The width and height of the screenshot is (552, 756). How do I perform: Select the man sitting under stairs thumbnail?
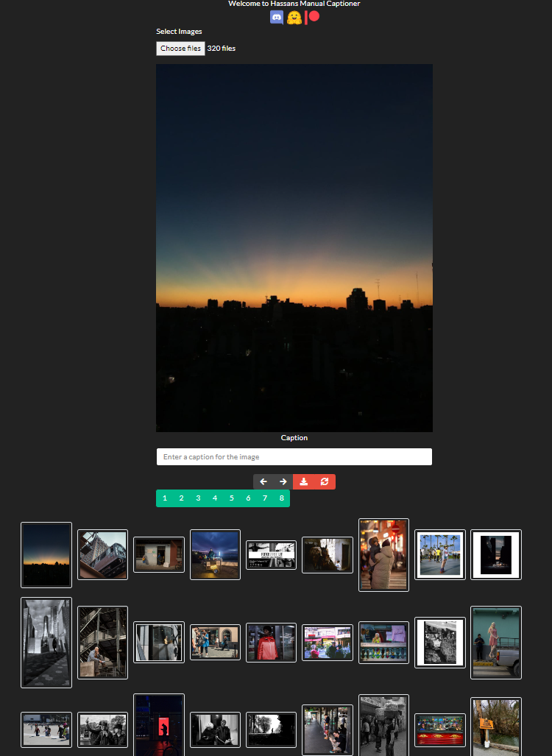(103, 643)
